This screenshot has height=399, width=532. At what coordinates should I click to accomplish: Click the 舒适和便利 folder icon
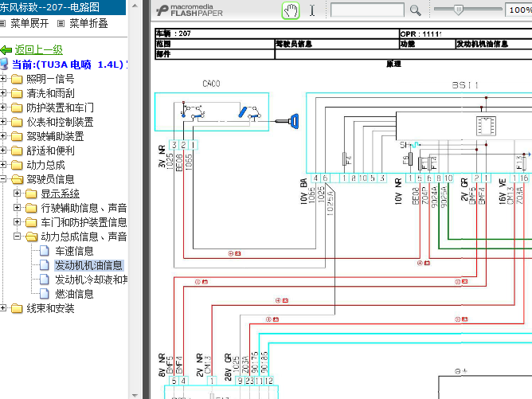17,151
